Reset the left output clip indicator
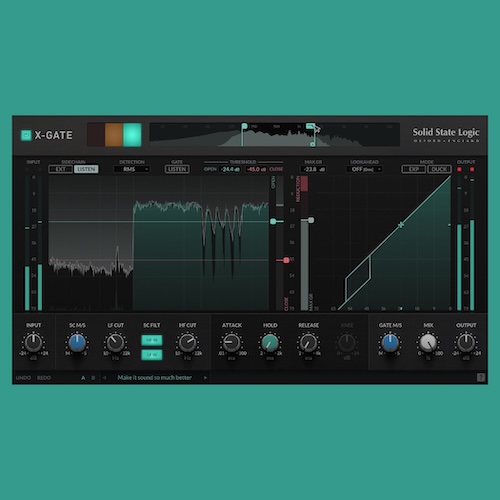The image size is (500, 500). pyautogui.click(x=459, y=169)
